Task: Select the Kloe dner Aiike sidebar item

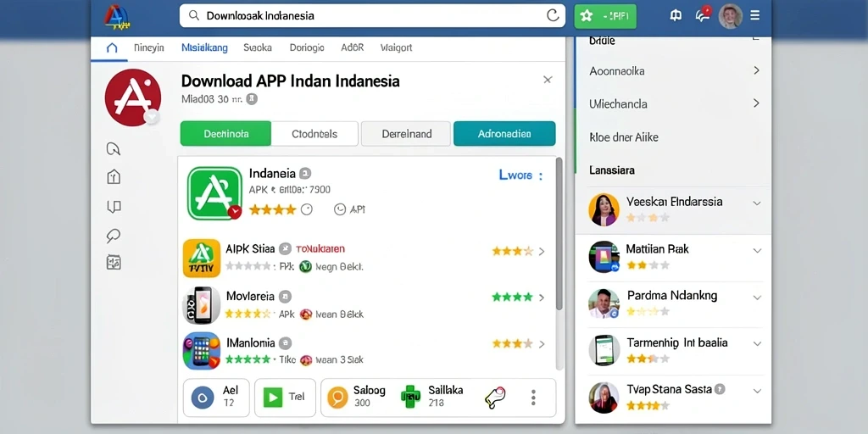Action: tap(624, 137)
